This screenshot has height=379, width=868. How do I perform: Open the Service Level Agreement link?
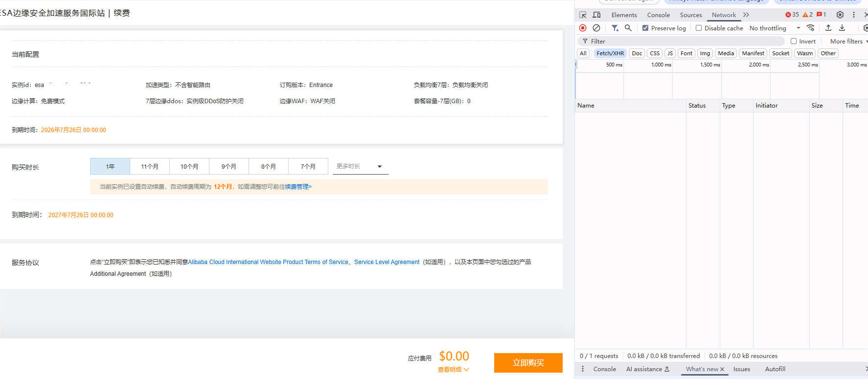387,262
